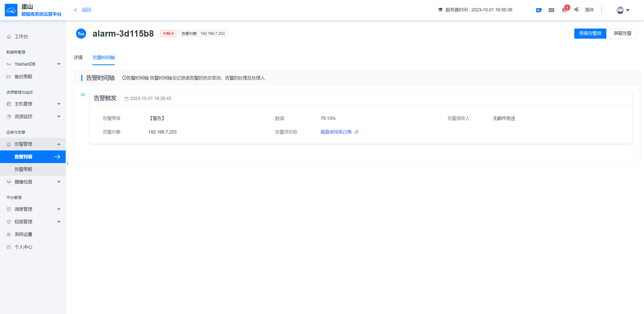Click the calendar icon beside the trigger timestamp

click(x=127, y=98)
